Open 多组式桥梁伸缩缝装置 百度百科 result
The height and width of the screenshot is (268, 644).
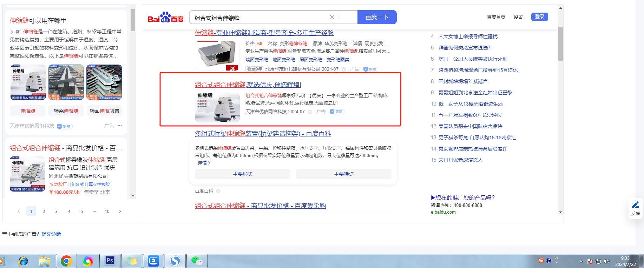coord(263,133)
